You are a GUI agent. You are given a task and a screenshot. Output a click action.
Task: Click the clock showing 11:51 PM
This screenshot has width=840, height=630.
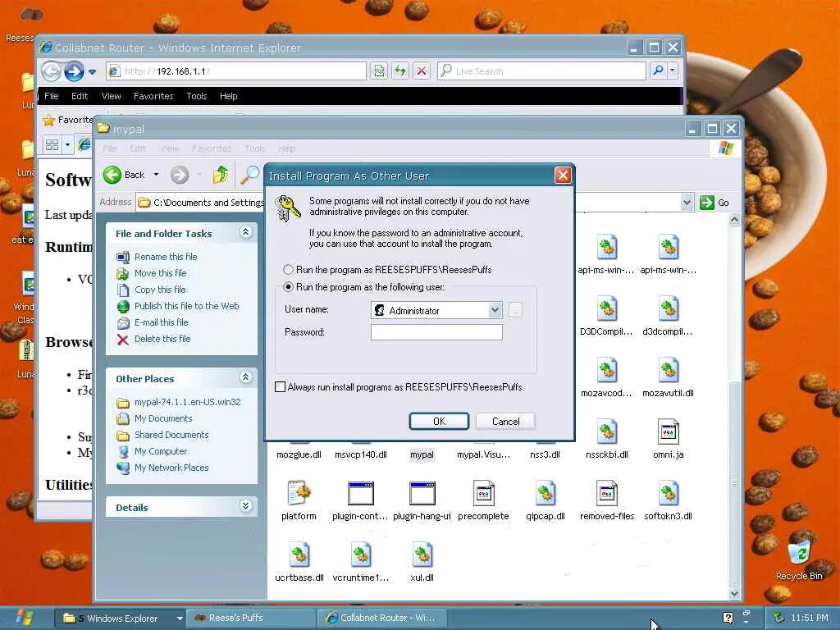[810, 618]
